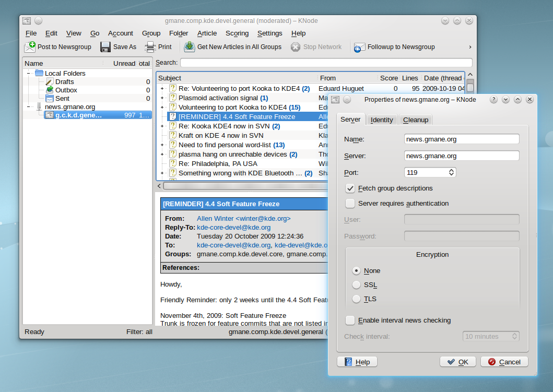Click the Save As floppy icon
The height and width of the screenshot is (392, 553).
click(x=105, y=47)
